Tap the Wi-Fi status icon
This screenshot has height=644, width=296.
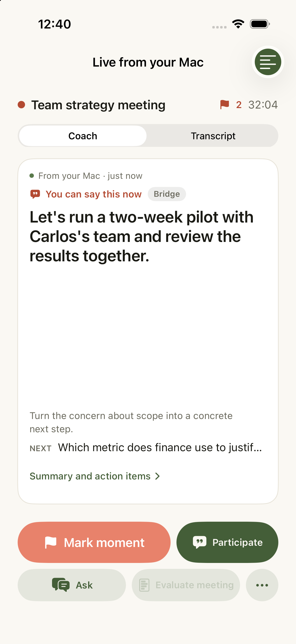click(x=238, y=24)
